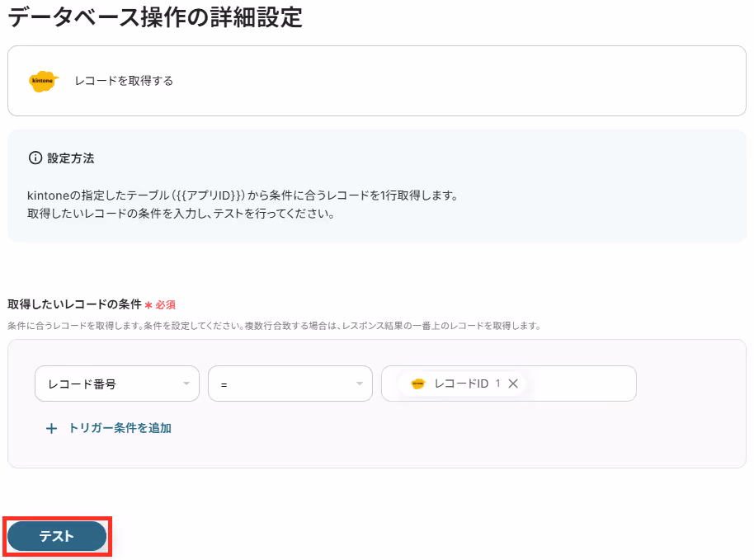754x560 pixels.
Task: Click the テスト button
Action: [57, 536]
